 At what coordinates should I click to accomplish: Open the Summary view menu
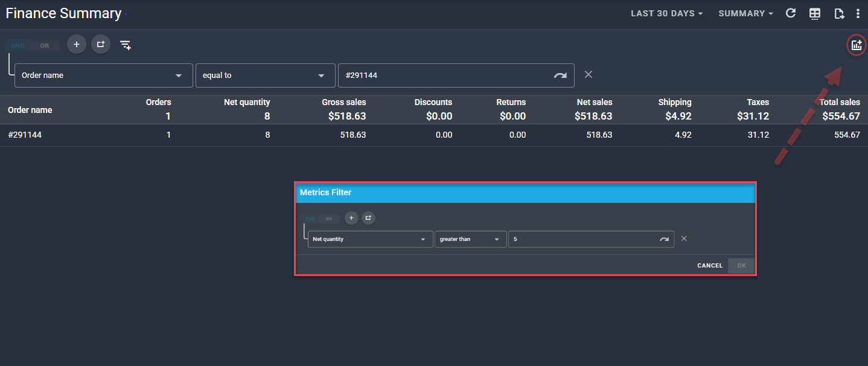(x=745, y=13)
